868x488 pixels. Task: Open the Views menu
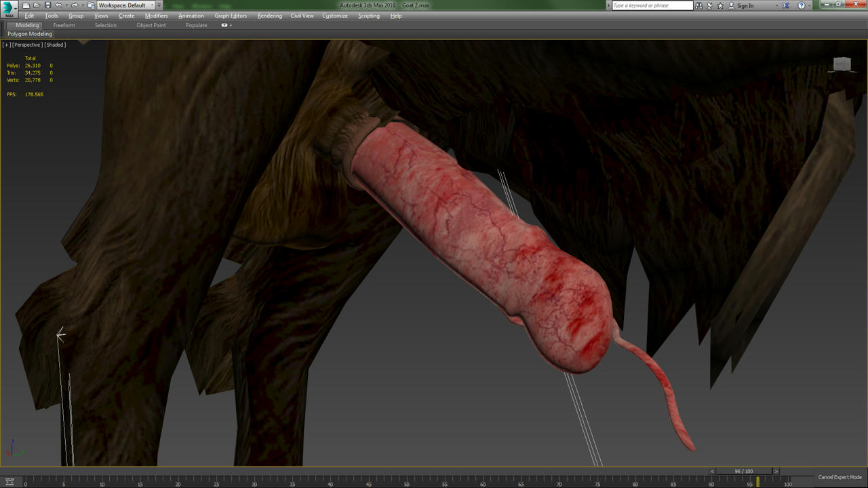101,16
